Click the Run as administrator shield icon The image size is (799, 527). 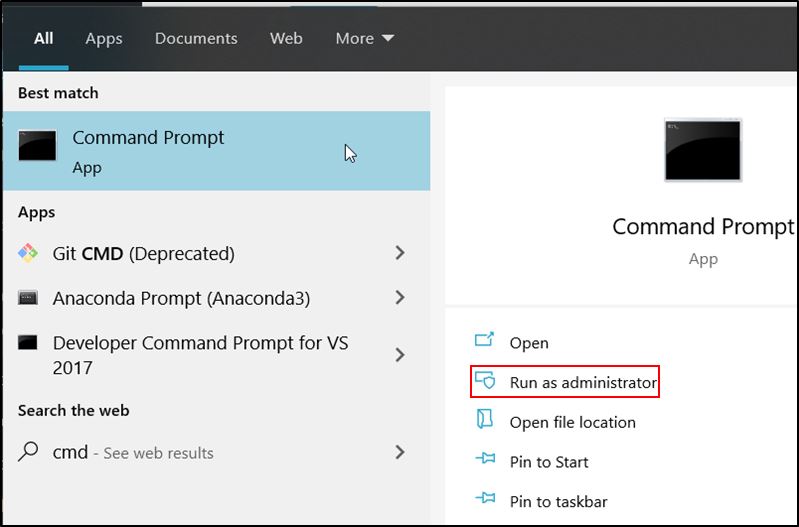coord(485,380)
